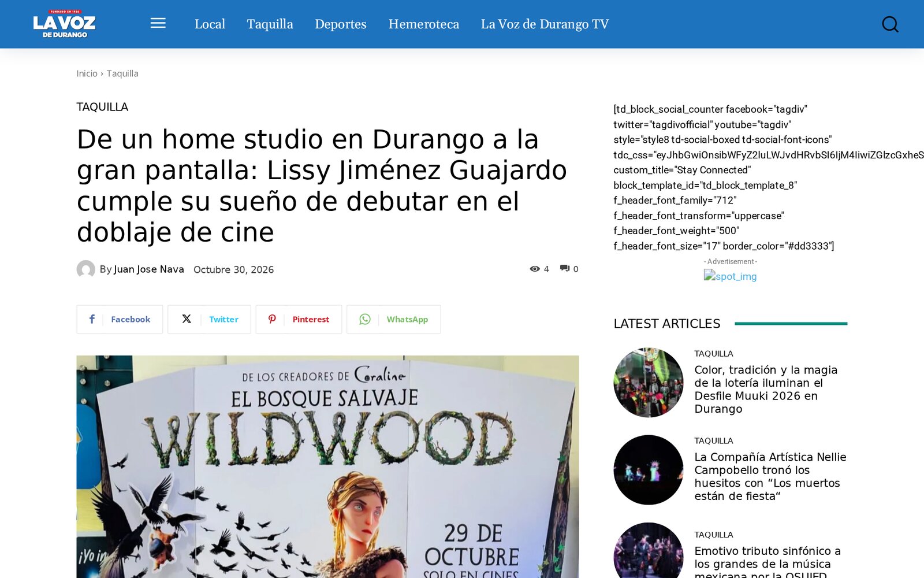The height and width of the screenshot is (578, 924).
Task: Open the Emotivo tributo sinfónico article
Action: [767, 561]
